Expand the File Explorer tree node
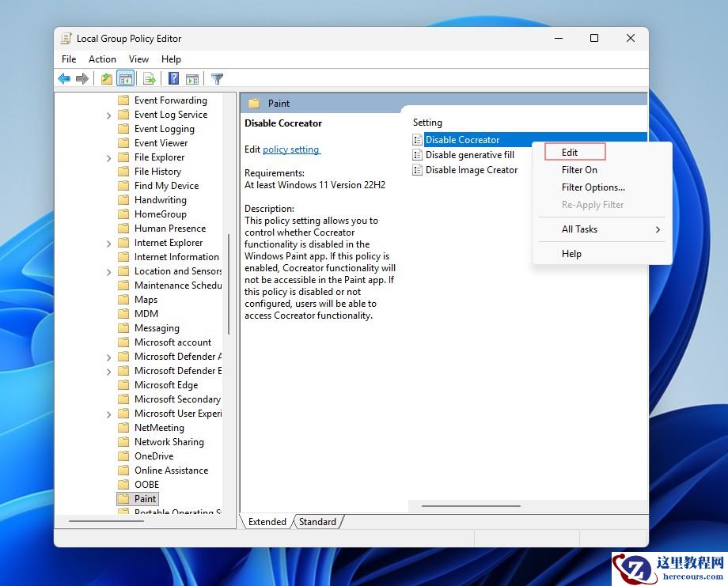 point(108,158)
